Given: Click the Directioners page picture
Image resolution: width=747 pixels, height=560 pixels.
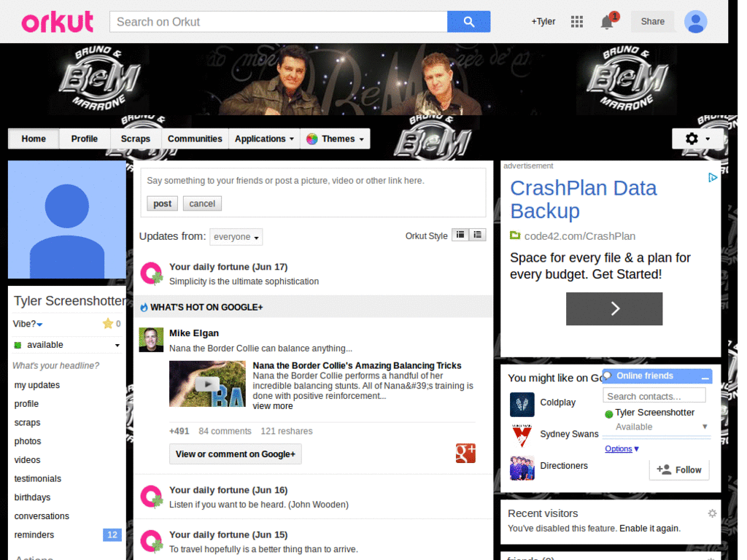Looking at the screenshot, I should click(522, 467).
